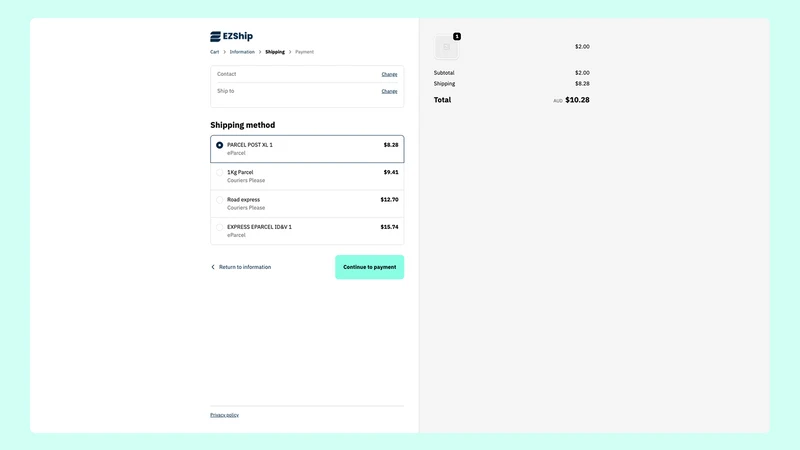
Task: Click the chevron between Shipping and Payment
Action: tap(290, 52)
